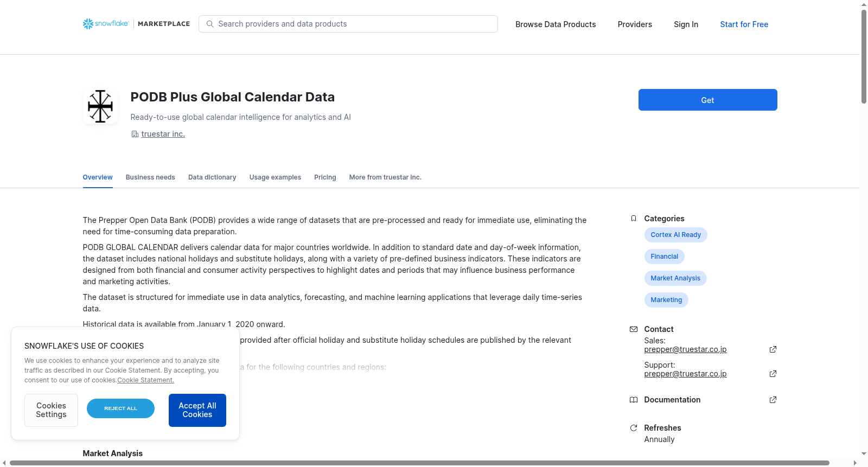Image resolution: width=868 pixels, height=467 pixels.
Task: Open the Cookie Statement link
Action: pyautogui.click(x=145, y=380)
